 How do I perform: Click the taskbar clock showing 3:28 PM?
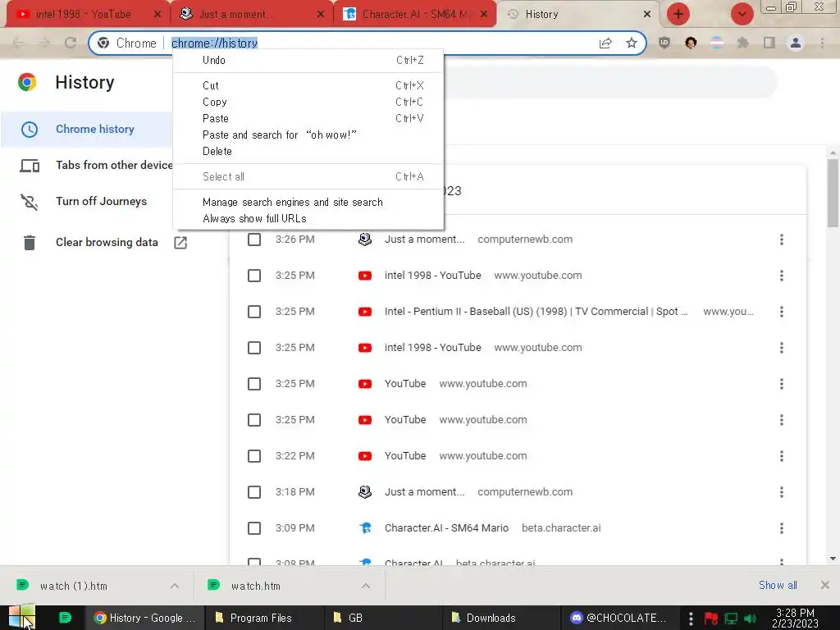coord(795,618)
